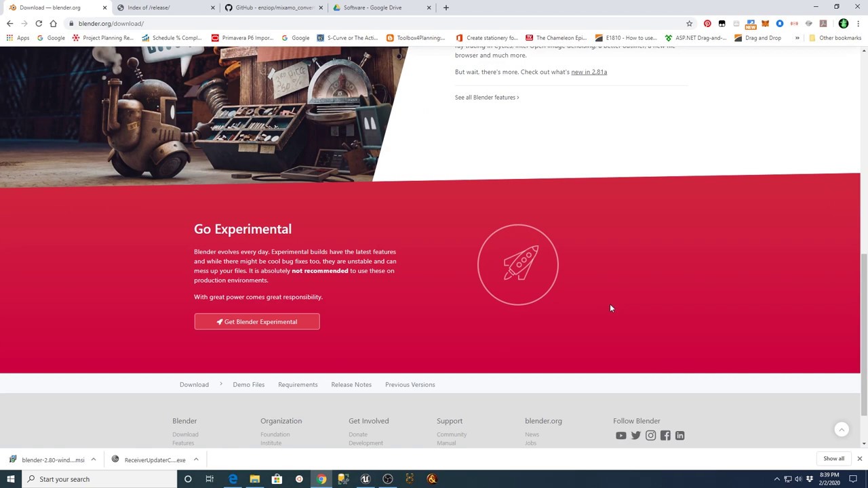Image resolution: width=868 pixels, height=488 pixels.
Task: Open footer Foundation link
Action: [275, 434]
